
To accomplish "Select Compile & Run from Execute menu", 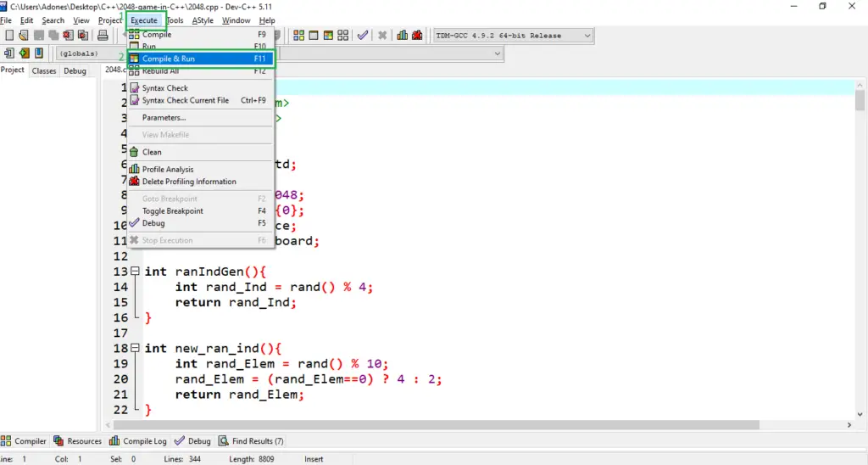I will [x=200, y=59].
